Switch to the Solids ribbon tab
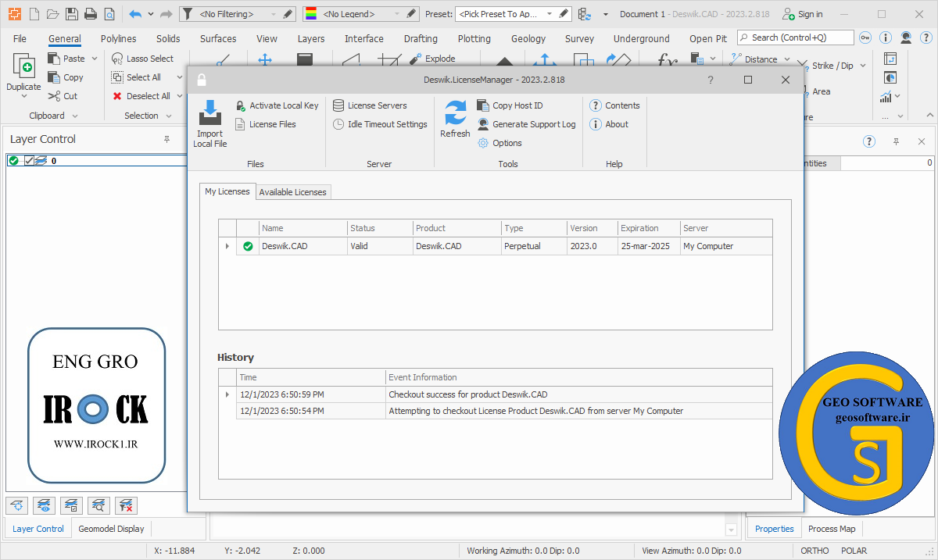This screenshot has width=938, height=560. point(168,38)
